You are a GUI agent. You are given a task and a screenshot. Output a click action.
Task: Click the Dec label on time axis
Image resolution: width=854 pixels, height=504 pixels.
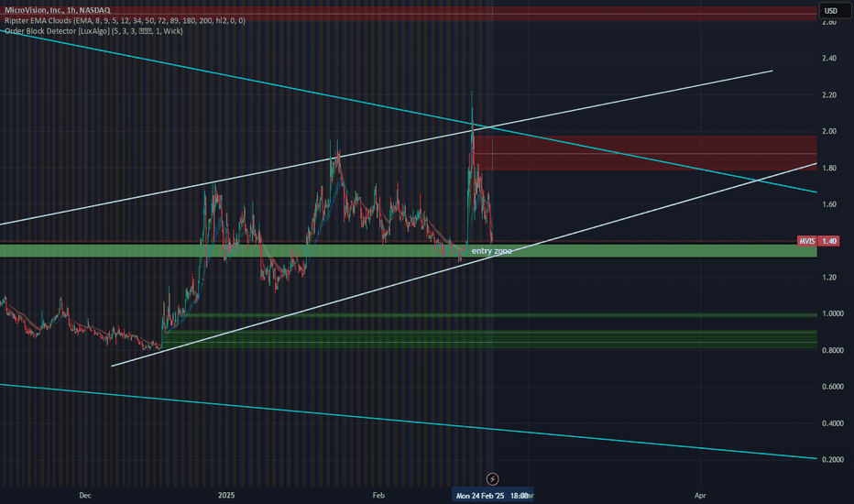click(x=85, y=495)
